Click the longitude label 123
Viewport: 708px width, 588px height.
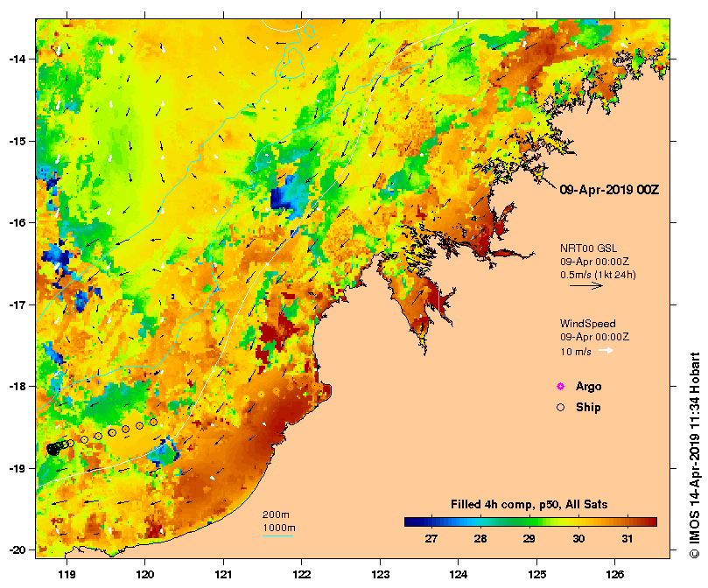click(x=380, y=575)
